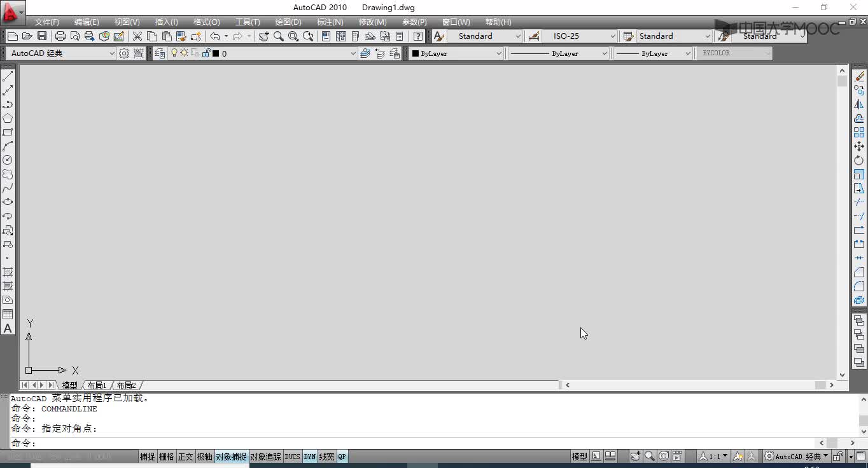
Task: Open the 视图(V) menu
Action: tap(127, 22)
